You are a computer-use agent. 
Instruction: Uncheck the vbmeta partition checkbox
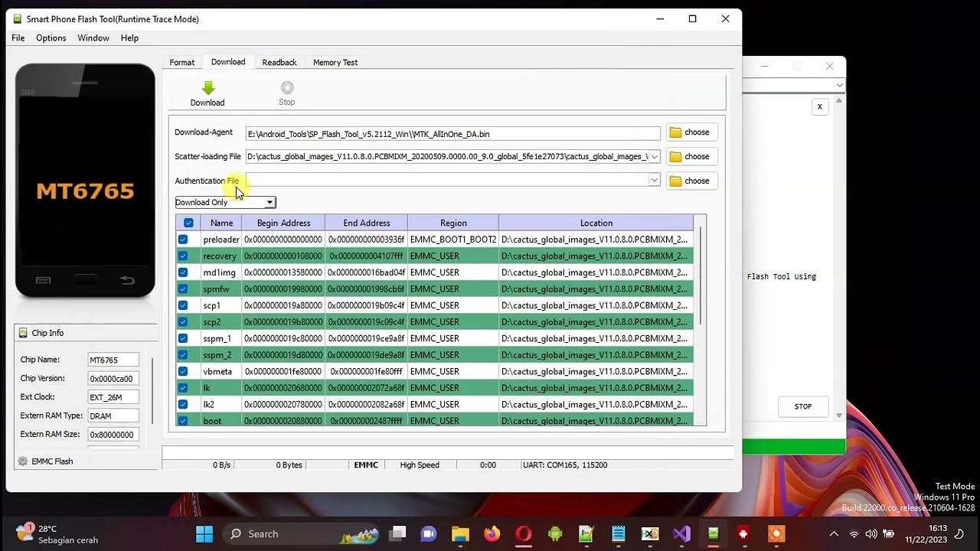point(183,371)
